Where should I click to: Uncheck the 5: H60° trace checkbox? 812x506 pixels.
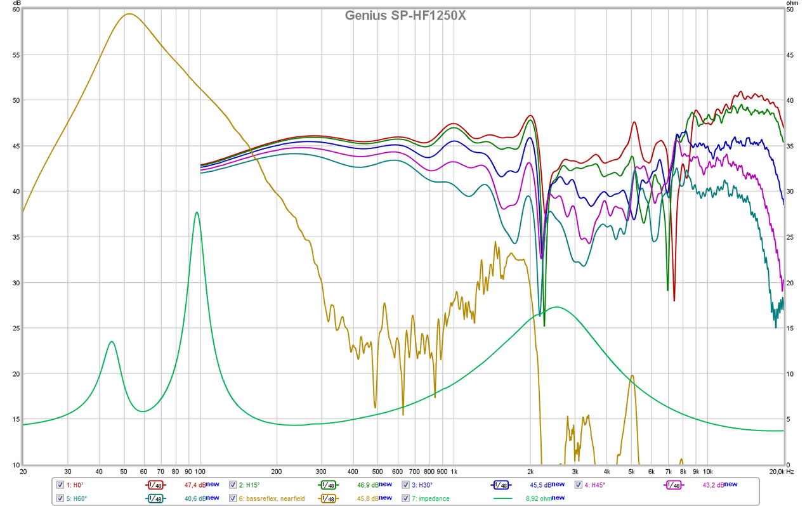point(60,498)
